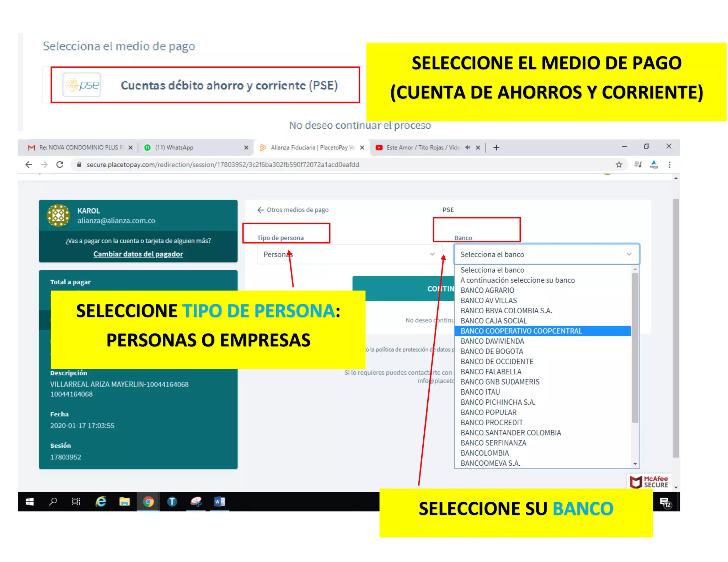The image size is (728, 562).
Task: Click the teal Continue button
Action: tap(403, 288)
